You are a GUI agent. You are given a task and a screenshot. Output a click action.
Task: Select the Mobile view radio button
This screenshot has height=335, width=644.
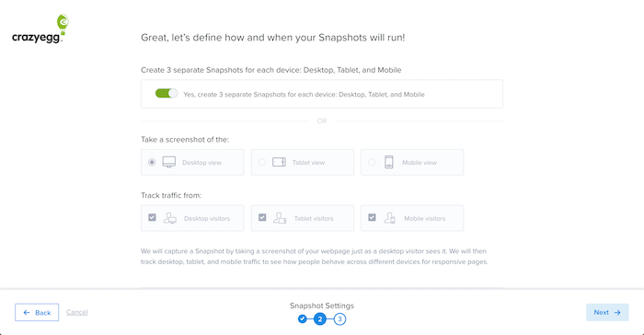(372, 162)
